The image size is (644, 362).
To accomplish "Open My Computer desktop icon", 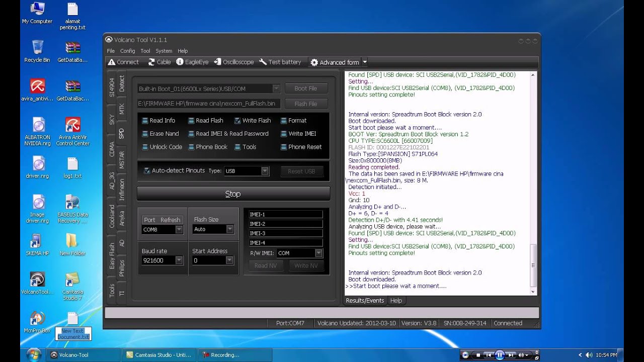I will (x=37, y=14).
